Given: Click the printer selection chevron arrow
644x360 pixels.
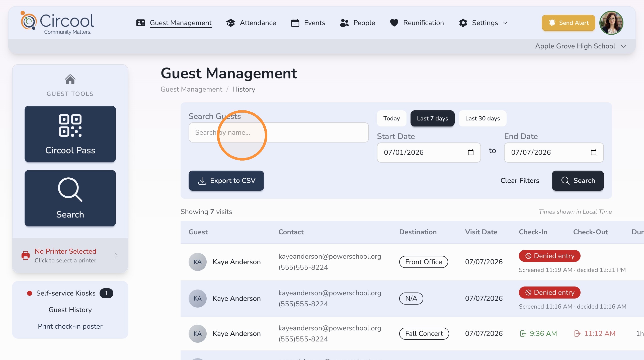Looking at the screenshot, I should coord(116,255).
